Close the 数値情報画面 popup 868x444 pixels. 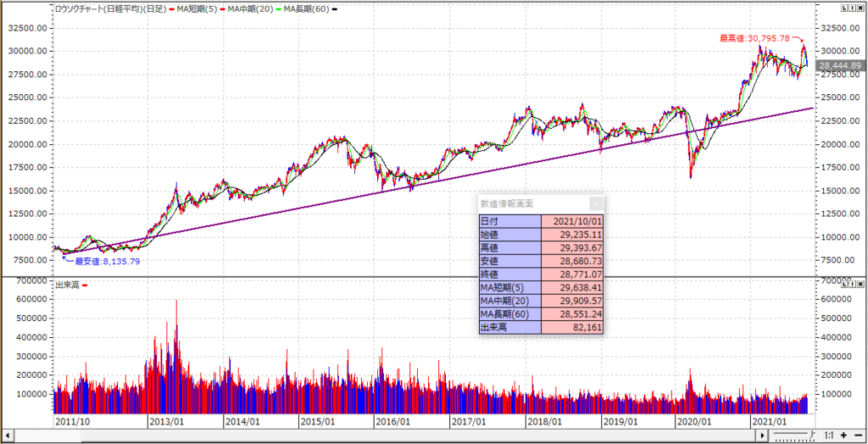[x=597, y=203]
